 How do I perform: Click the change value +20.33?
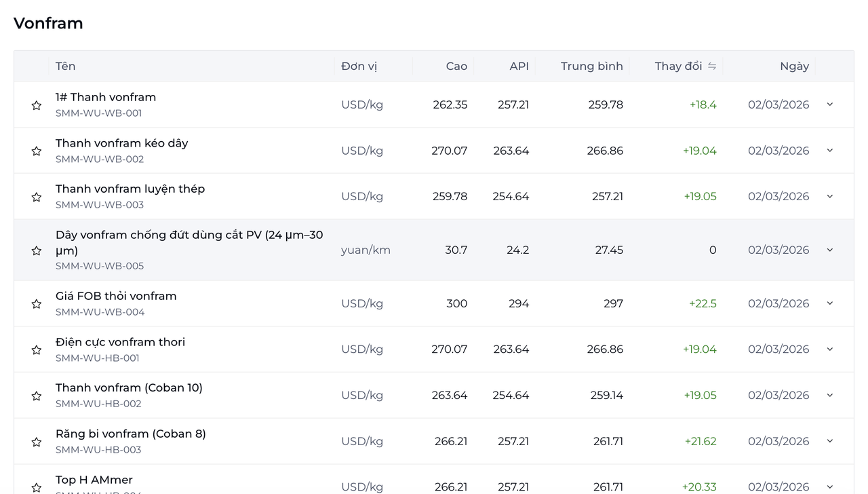[699, 487]
